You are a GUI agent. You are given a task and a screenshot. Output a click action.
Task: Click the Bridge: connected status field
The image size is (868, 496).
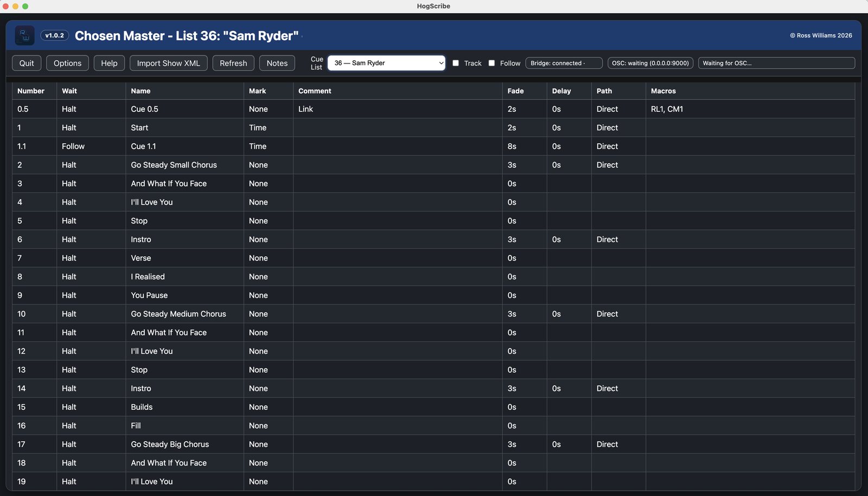coord(564,63)
